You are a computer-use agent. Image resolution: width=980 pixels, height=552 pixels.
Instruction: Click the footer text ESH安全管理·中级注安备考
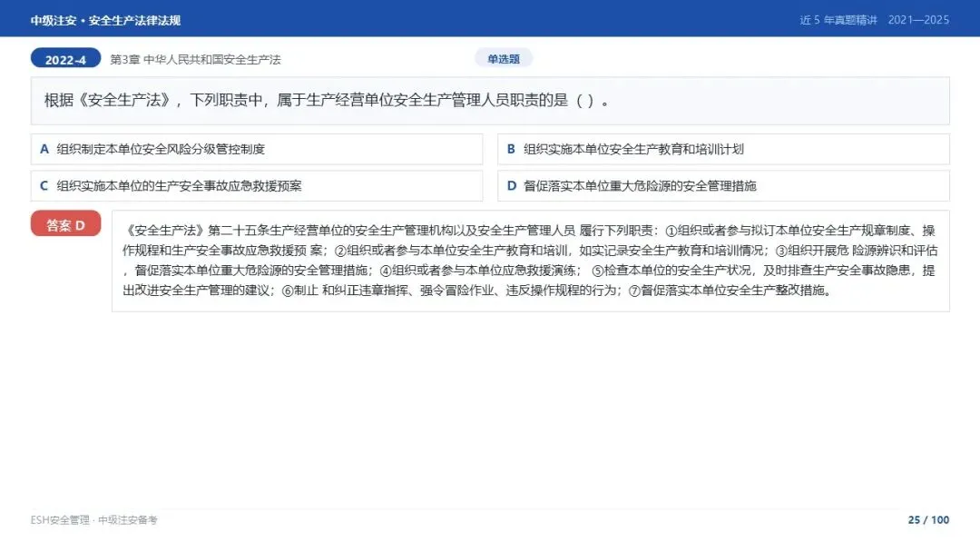coord(93,520)
